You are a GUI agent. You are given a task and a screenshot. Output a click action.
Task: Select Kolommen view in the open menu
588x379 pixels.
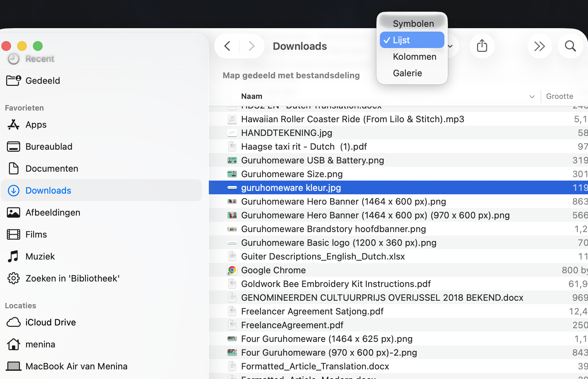click(414, 56)
